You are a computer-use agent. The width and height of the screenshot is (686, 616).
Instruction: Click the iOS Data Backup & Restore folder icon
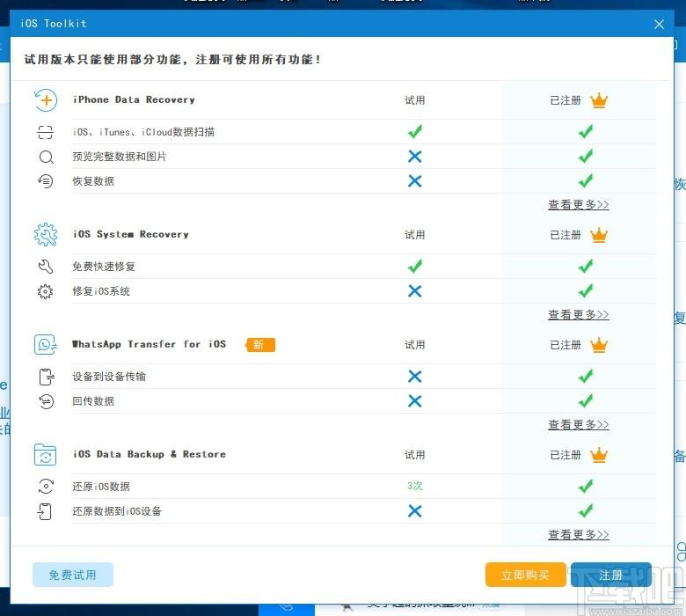[x=46, y=454]
